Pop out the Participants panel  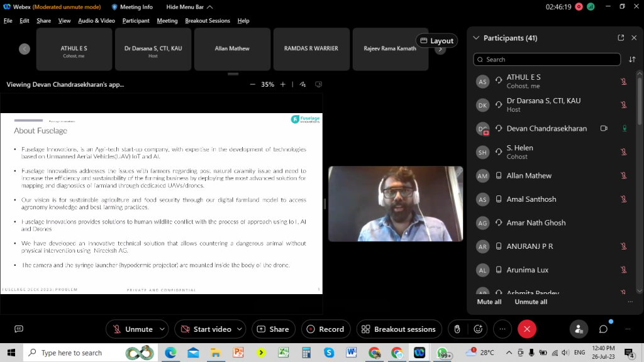pos(621,38)
